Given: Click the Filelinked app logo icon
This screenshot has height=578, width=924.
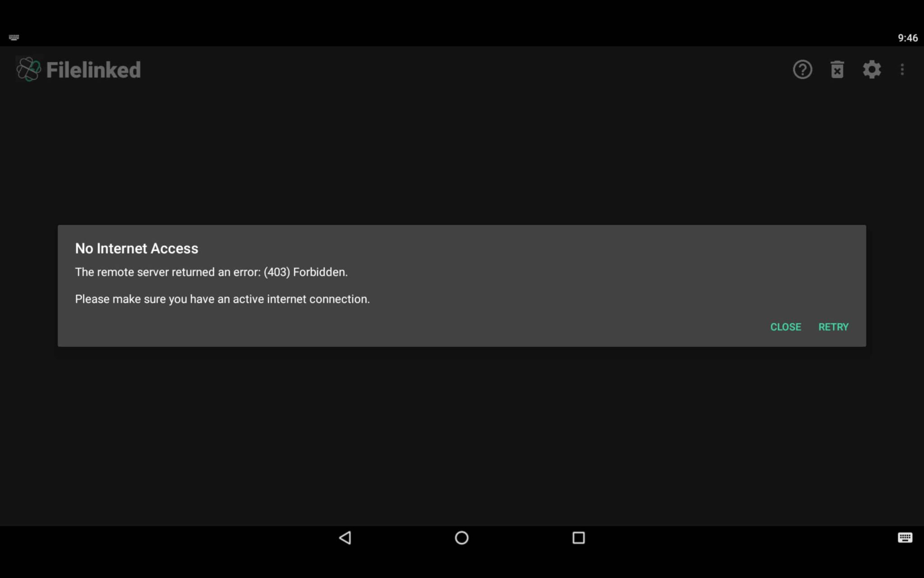Looking at the screenshot, I should click(28, 69).
